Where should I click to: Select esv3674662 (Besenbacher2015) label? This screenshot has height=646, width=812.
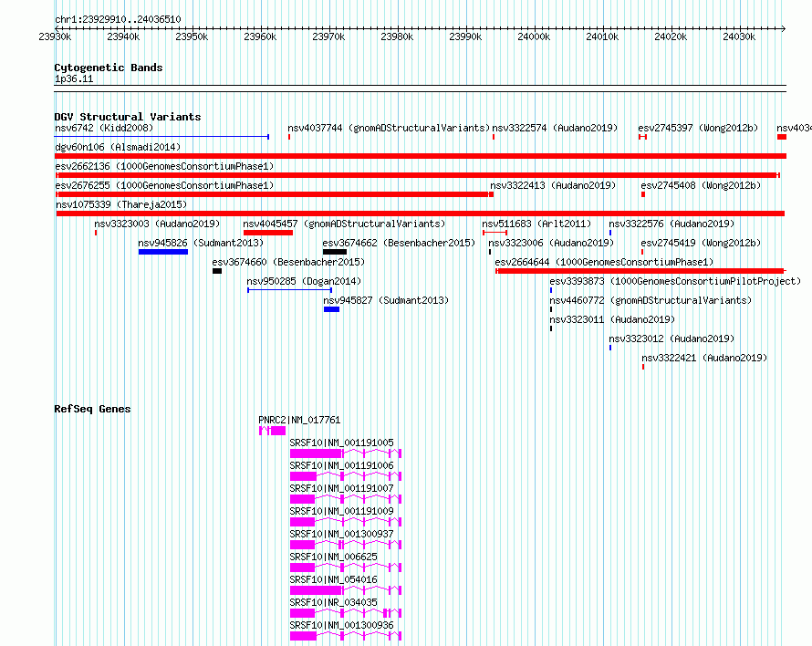pos(399,243)
